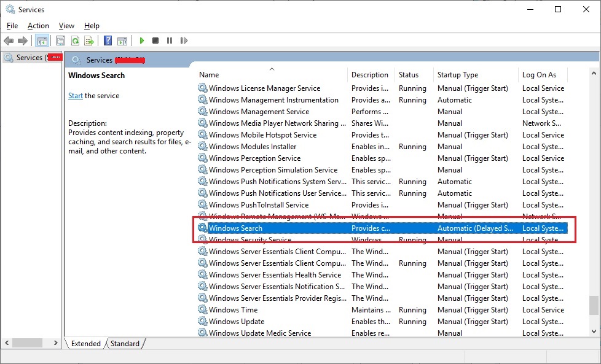
Task: Click 'Enables in...' description of Modules Installer
Action: [371, 147]
